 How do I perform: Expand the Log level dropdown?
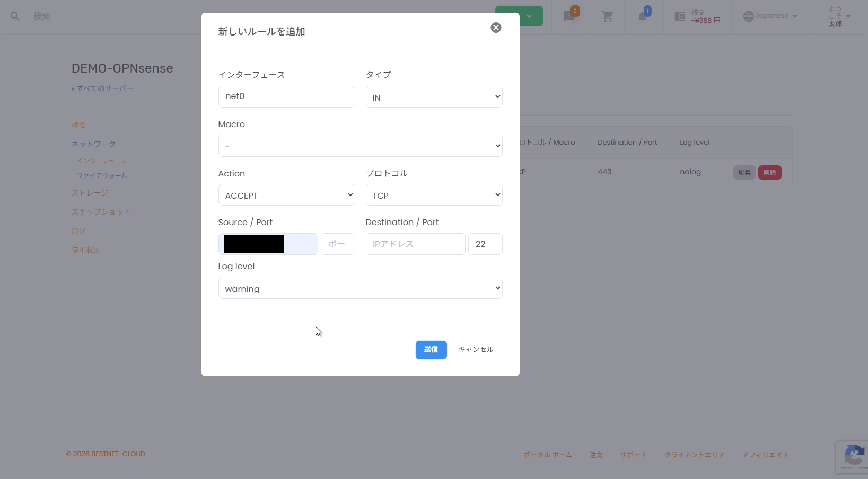pos(360,288)
